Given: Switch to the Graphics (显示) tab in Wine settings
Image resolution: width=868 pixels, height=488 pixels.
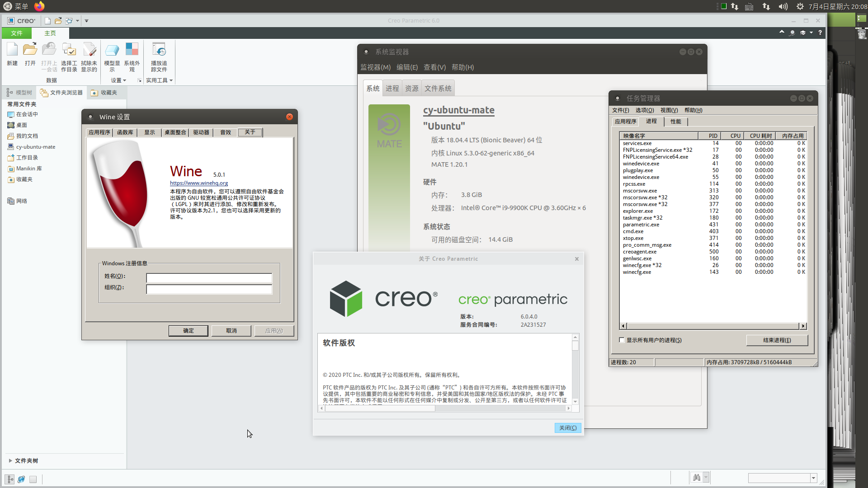Looking at the screenshot, I should tap(150, 132).
